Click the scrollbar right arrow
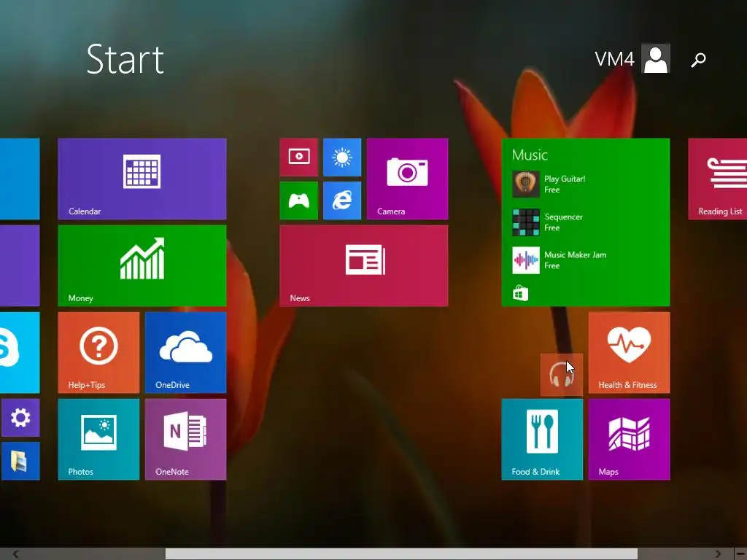 (x=718, y=554)
